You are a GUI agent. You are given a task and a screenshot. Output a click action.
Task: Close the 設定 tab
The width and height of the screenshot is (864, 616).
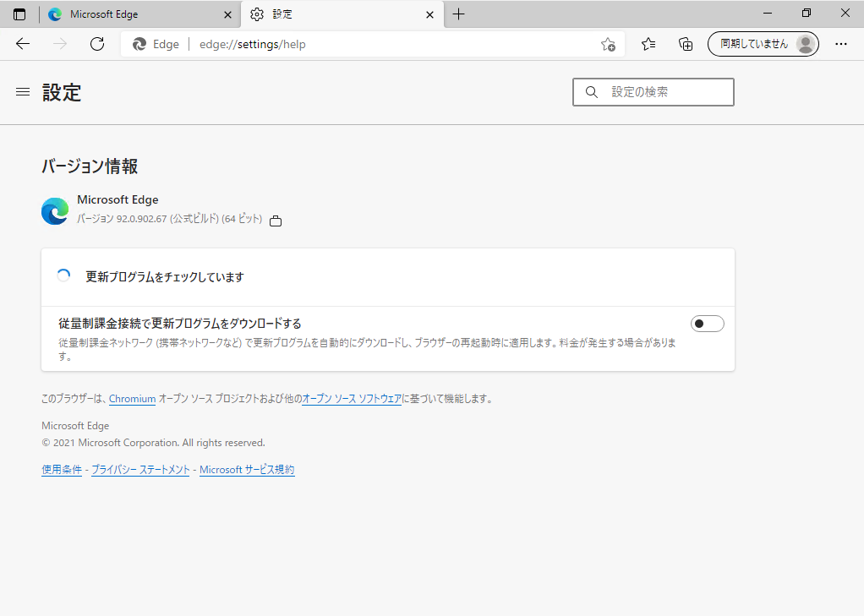tap(429, 15)
